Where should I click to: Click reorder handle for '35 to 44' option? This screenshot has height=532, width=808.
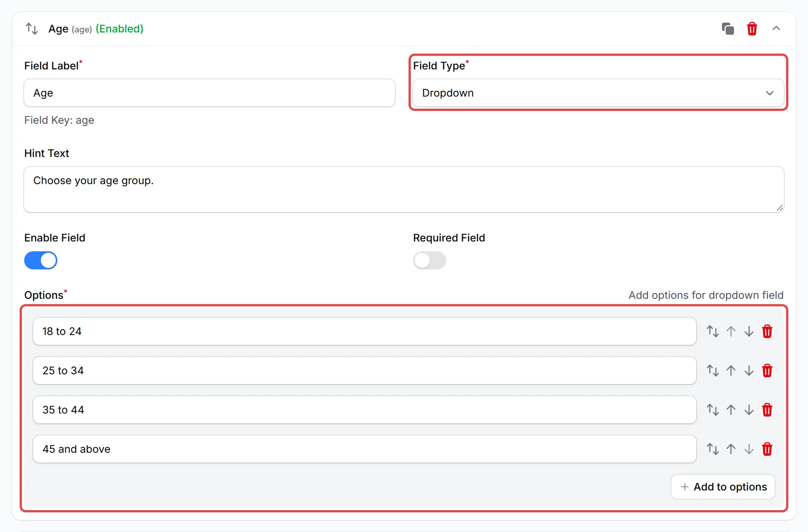click(713, 410)
